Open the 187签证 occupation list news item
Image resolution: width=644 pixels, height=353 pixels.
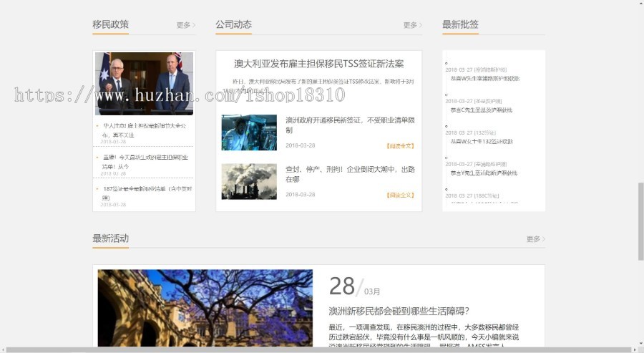(x=145, y=193)
